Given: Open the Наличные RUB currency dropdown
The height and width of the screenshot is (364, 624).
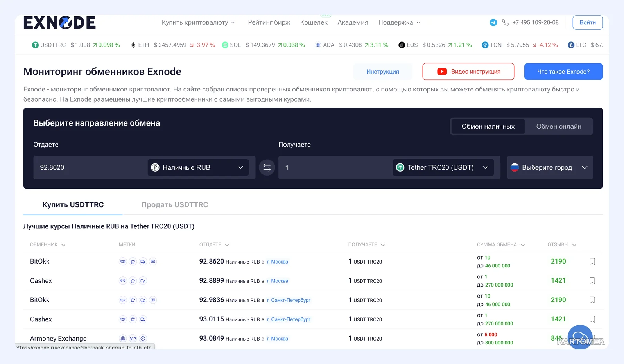Looking at the screenshot, I should [198, 167].
